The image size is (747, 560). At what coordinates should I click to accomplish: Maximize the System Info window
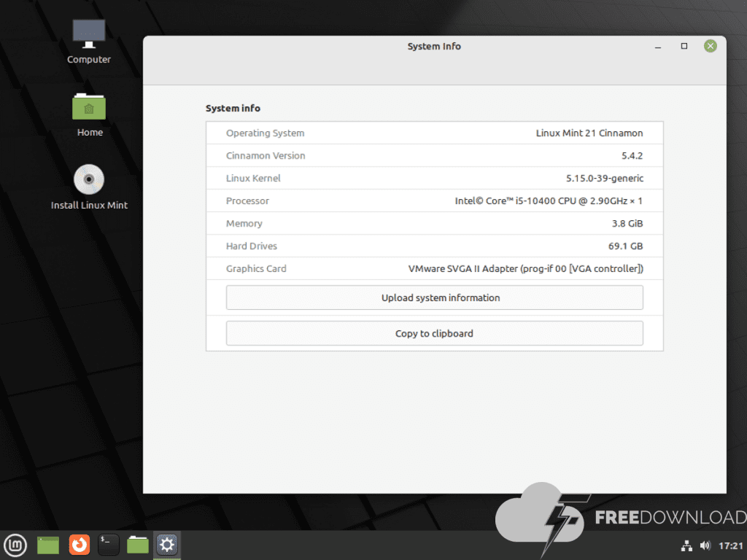pyautogui.click(x=684, y=46)
